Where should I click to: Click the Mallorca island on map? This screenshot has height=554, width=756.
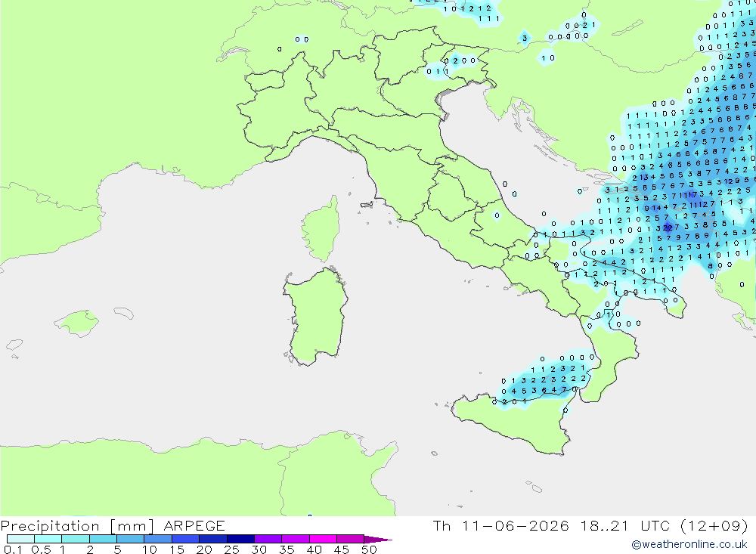(x=77, y=322)
